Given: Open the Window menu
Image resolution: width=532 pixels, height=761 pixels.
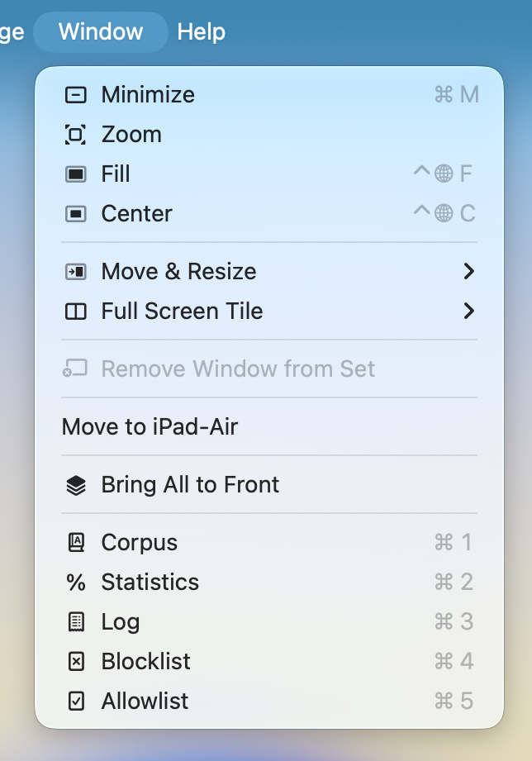Looking at the screenshot, I should tap(100, 31).
